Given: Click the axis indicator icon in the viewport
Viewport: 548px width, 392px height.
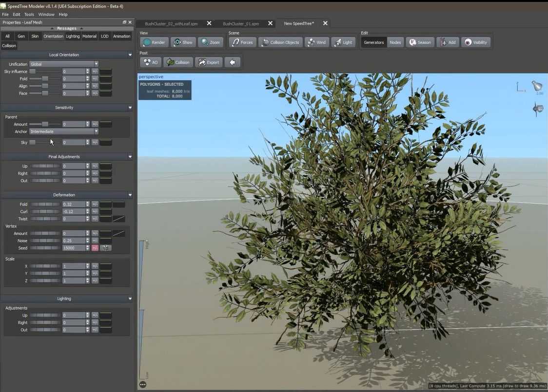Looking at the screenshot, I should click(x=520, y=87).
